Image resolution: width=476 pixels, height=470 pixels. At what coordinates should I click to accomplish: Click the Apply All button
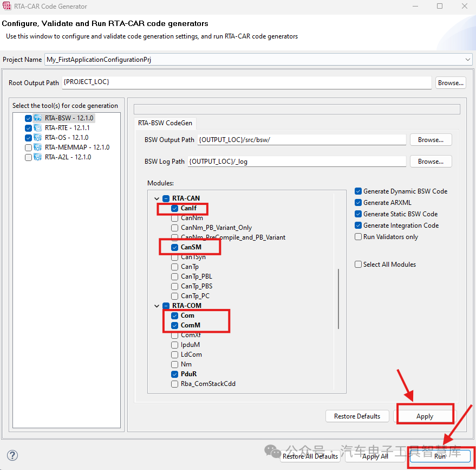pyautogui.click(x=375, y=456)
